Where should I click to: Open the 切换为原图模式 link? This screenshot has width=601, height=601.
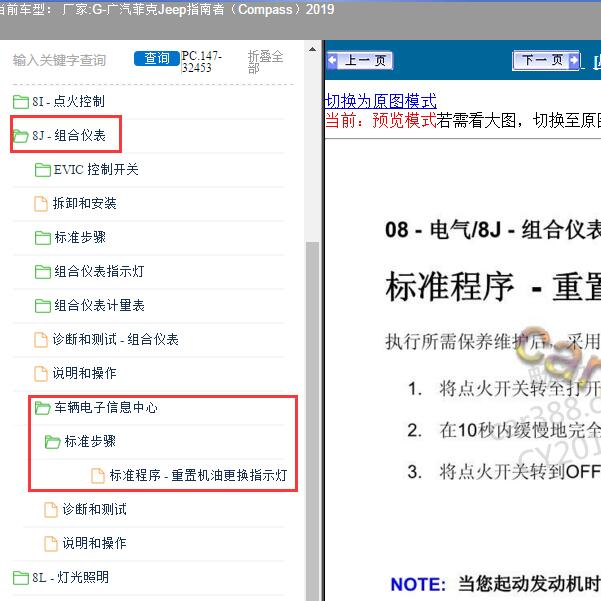point(381,101)
